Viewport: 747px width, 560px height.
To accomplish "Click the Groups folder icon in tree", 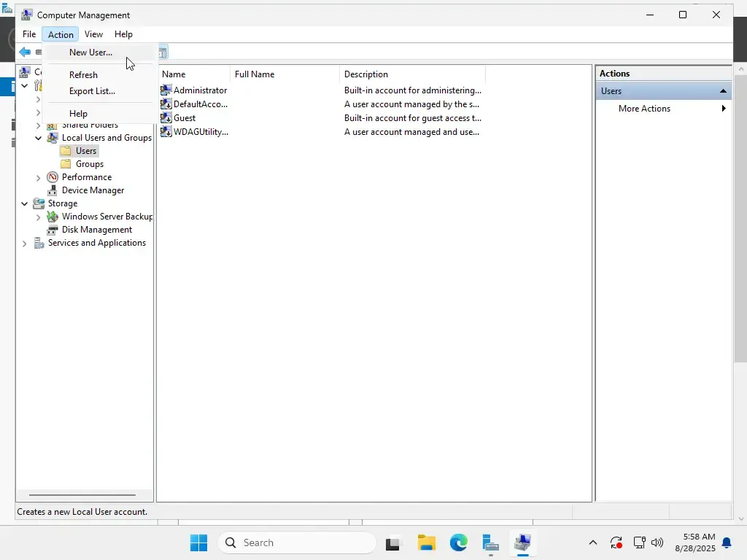I will [66, 164].
